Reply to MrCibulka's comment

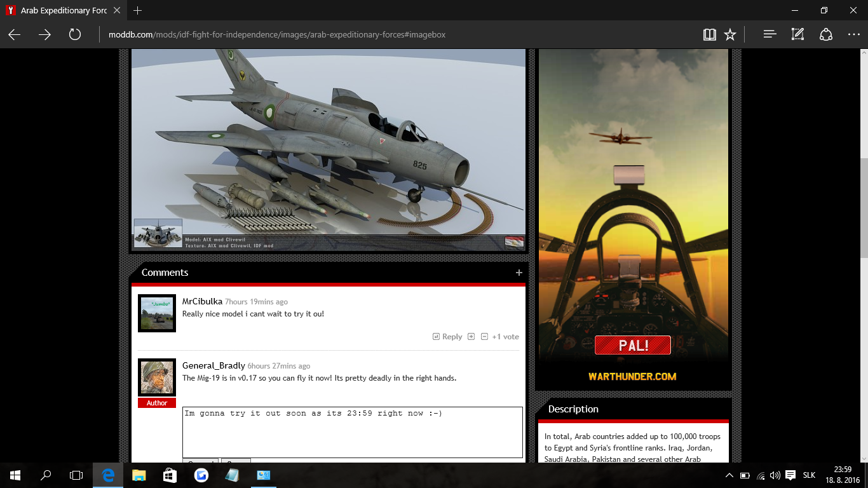pos(447,337)
